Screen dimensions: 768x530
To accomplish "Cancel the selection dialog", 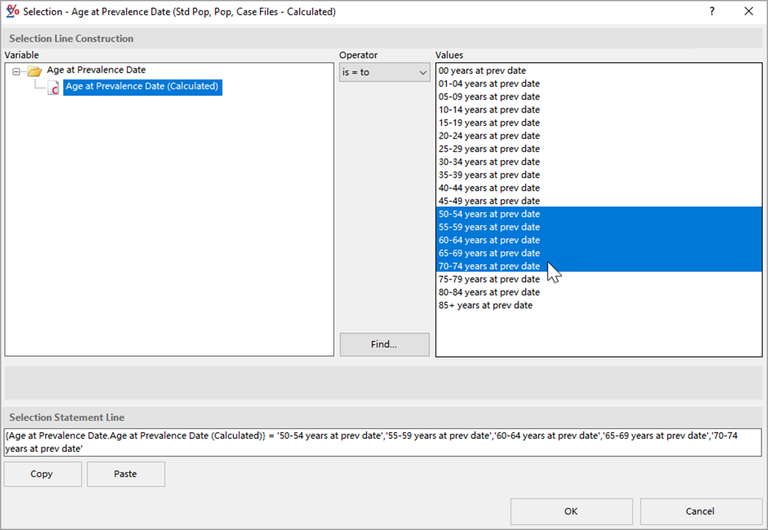I will point(700,511).
